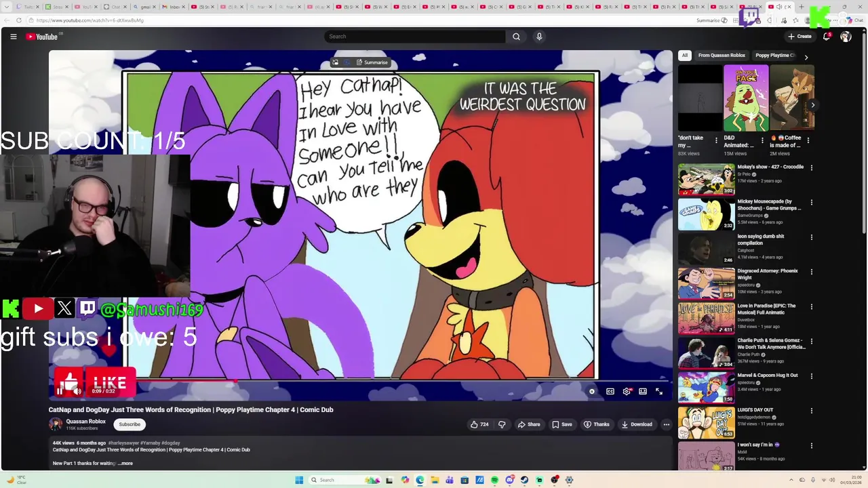Toggle theater mode in player
Viewport: 868px width, 488px height.
(643, 391)
